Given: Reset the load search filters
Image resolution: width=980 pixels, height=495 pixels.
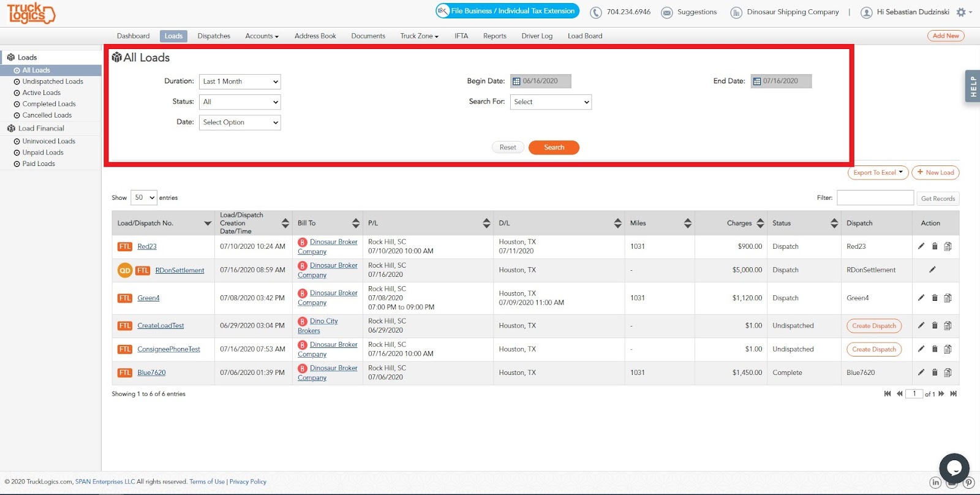Looking at the screenshot, I should [x=508, y=148].
